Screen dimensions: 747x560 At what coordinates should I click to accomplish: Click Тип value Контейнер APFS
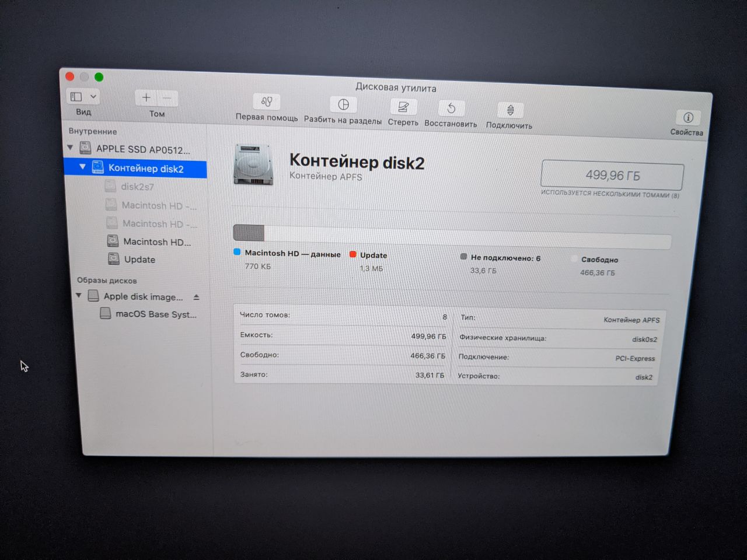[x=631, y=320]
